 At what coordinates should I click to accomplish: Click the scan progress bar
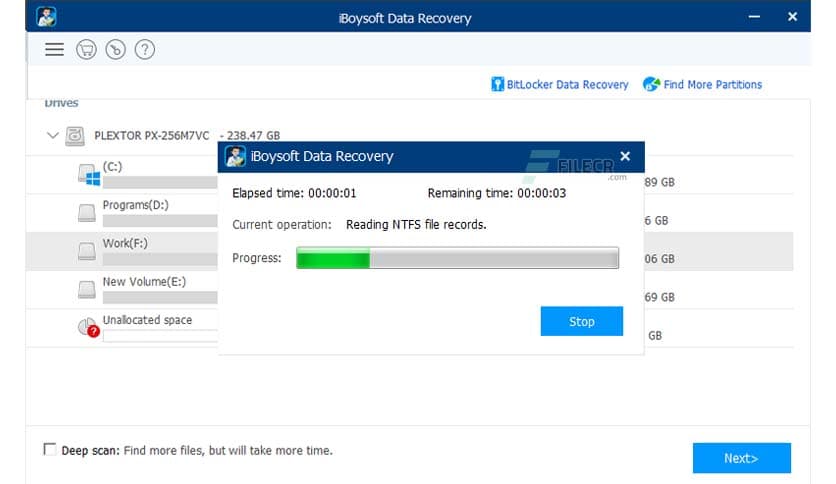(x=457, y=258)
